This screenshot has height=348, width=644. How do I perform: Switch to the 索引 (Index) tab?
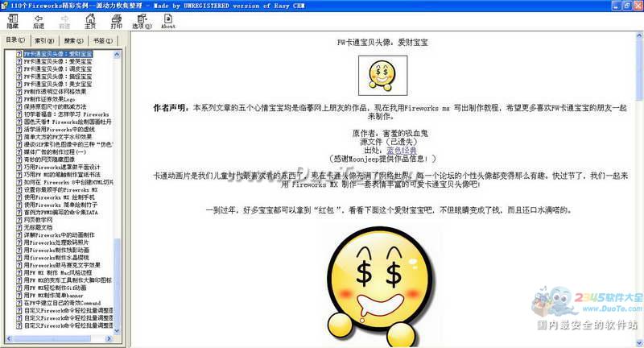pyautogui.click(x=44, y=40)
